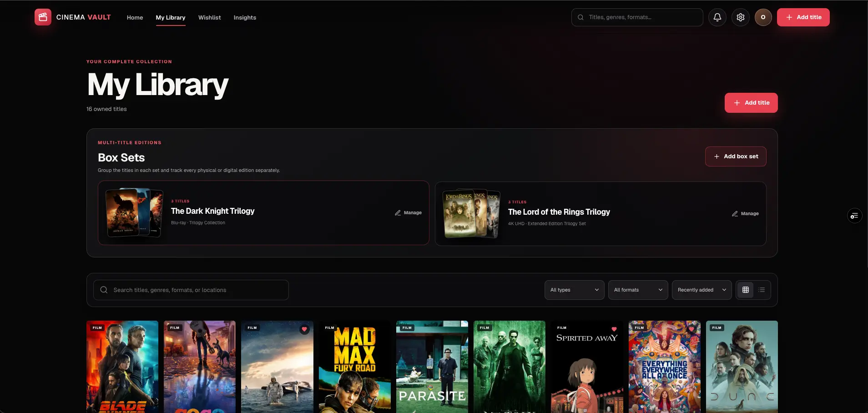Click the favorite heart on the Interstellar poster

click(304, 329)
